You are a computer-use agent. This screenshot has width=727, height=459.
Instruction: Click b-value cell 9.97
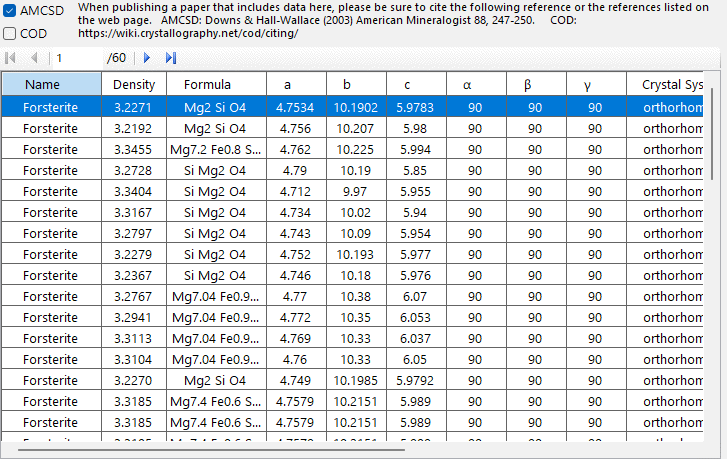(x=355, y=191)
